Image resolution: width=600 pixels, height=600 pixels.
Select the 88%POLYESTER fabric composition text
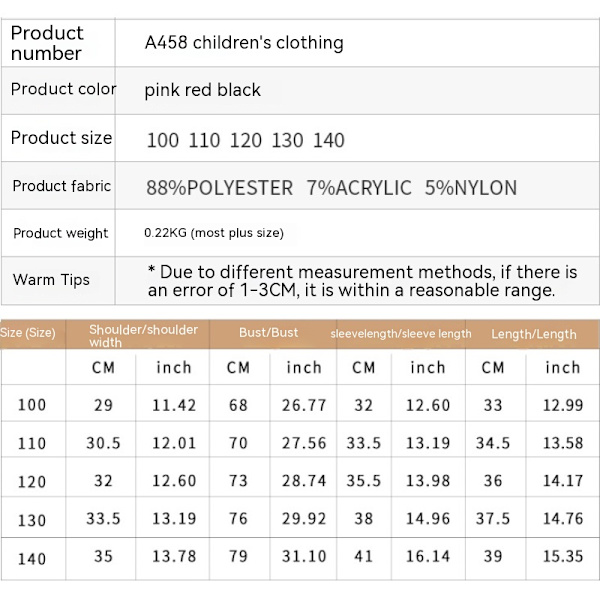(219, 188)
